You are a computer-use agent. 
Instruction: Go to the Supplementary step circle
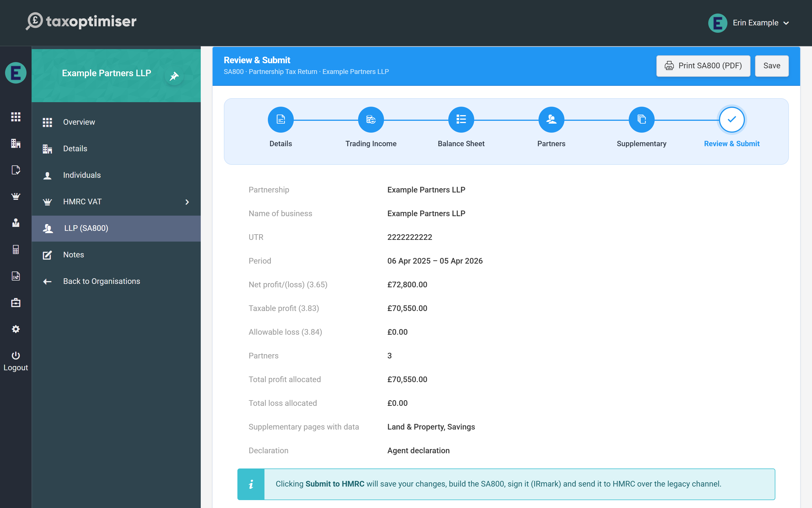pyautogui.click(x=641, y=119)
